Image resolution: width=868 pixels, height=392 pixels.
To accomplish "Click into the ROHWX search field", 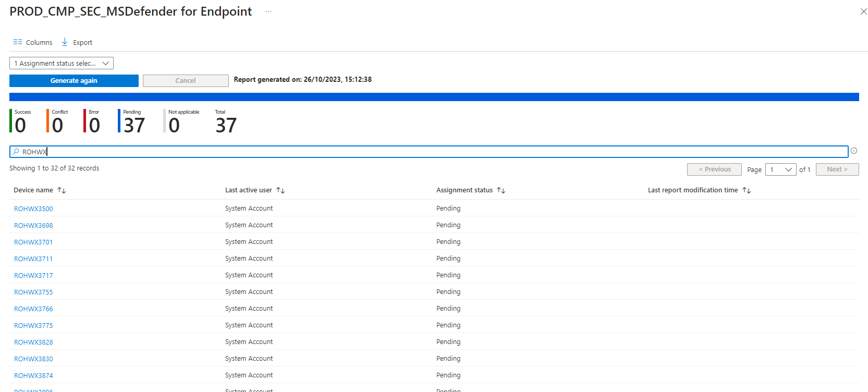I will click(429, 152).
